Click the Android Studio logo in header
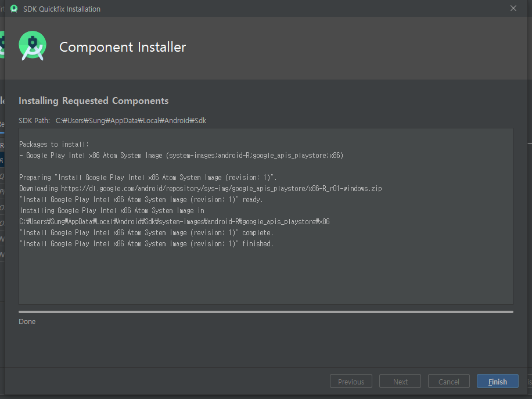The width and height of the screenshot is (532, 399). pos(33,46)
